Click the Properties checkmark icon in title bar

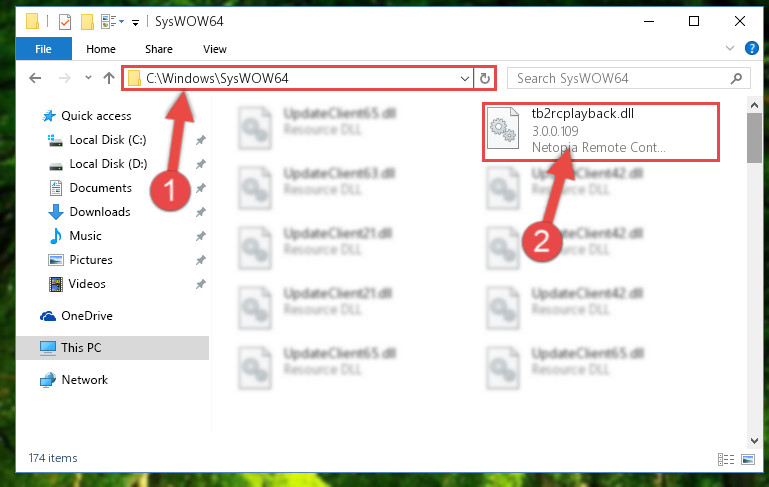point(65,22)
